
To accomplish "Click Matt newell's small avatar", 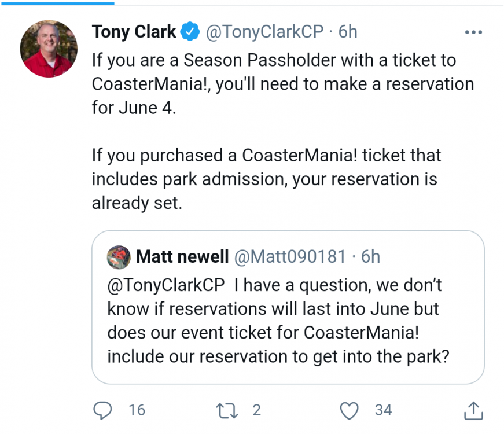I will click(x=119, y=257).
